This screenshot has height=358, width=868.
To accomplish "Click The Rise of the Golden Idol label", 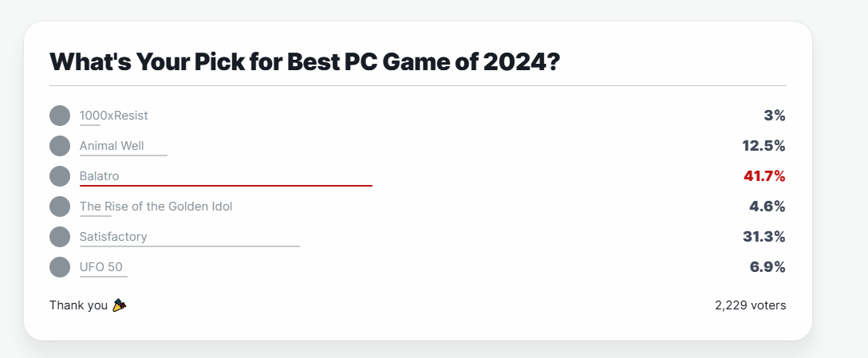I will click(156, 207).
